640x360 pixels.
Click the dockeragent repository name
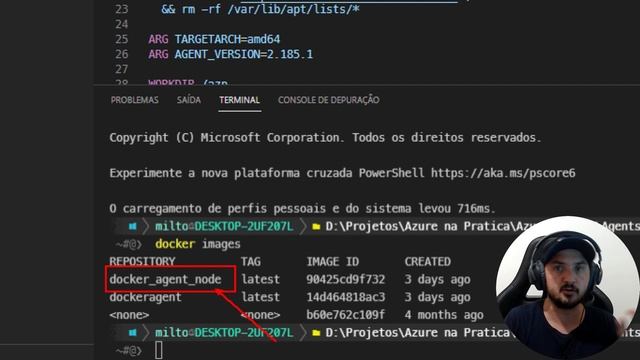(145, 297)
